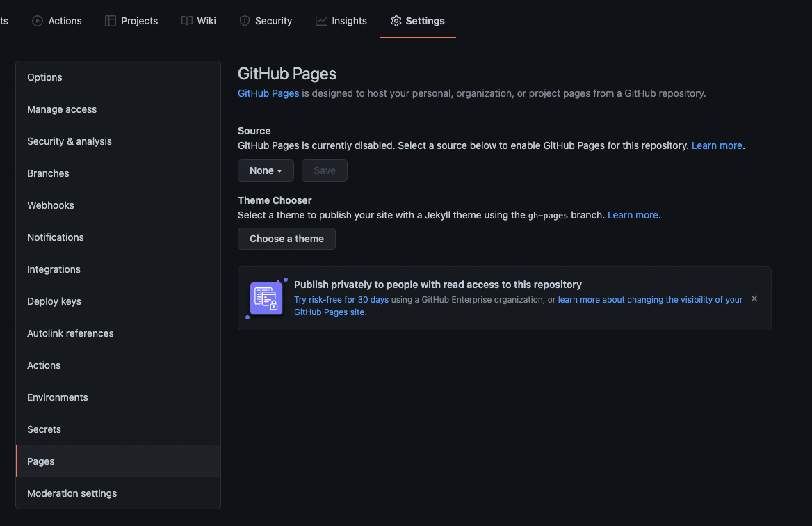Open the Security tab
Image resolution: width=812 pixels, height=526 pixels.
[266, 20]
